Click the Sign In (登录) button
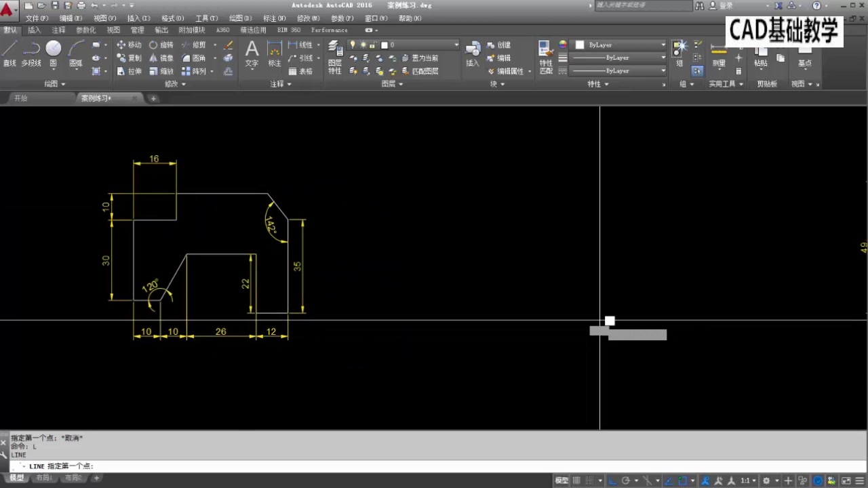 pos(726,5)
